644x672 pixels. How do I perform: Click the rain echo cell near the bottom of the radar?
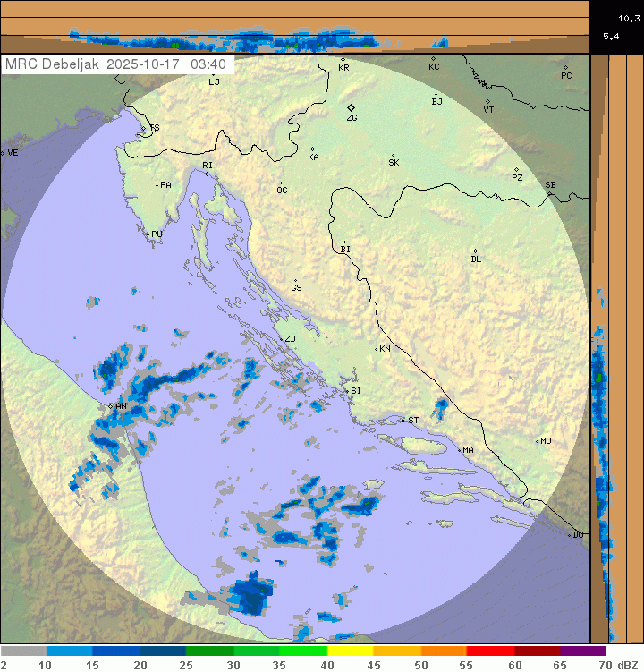[250, 592]
